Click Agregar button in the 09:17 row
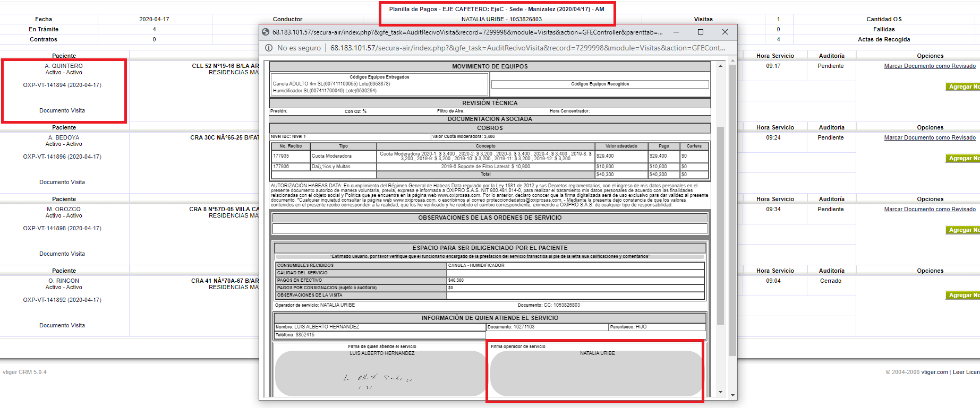This screenshot has width=980, height=408. coord(962,86)
